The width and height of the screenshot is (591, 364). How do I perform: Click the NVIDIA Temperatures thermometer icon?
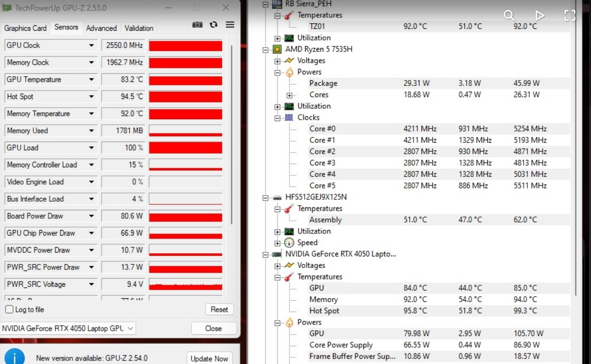289,277
